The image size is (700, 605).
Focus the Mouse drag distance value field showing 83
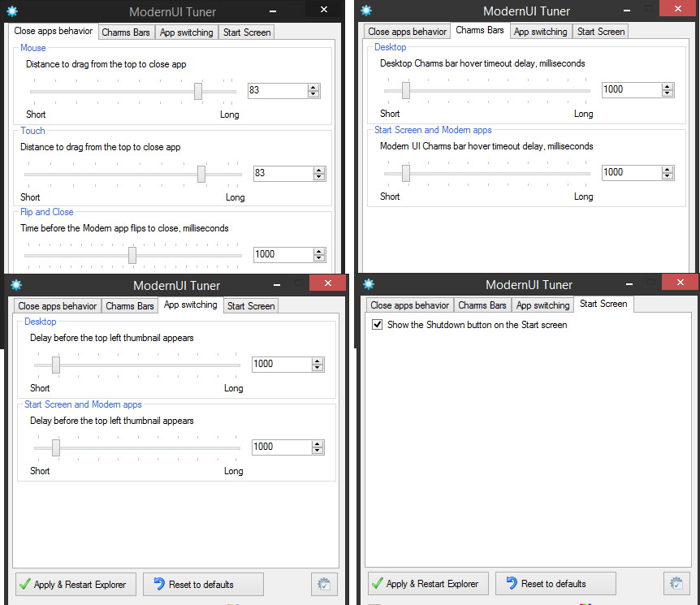[x=278, y=91]
